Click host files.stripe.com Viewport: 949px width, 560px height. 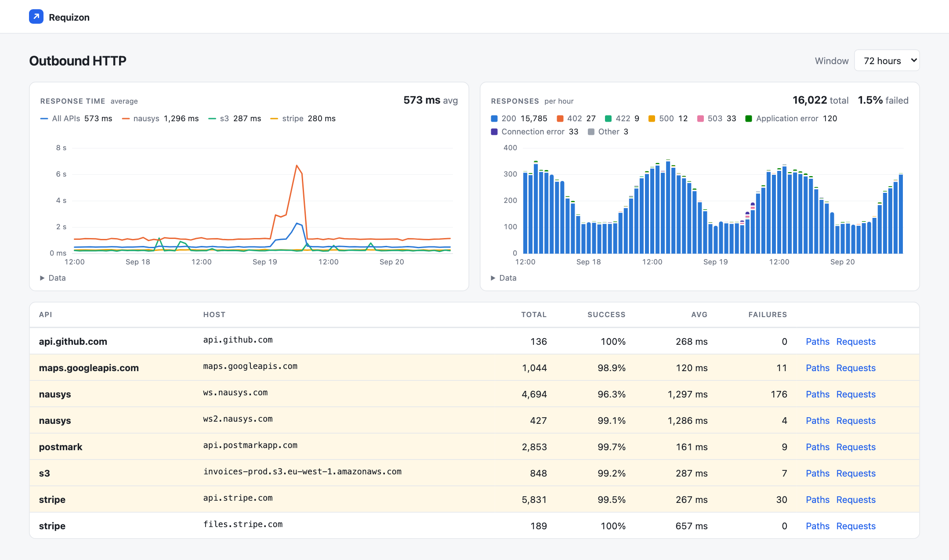pos(243,524)
